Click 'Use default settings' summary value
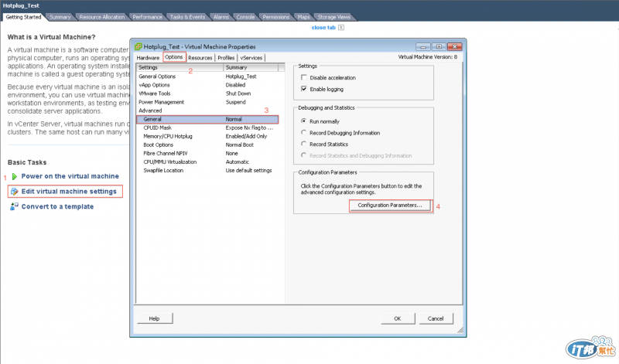This screenshot has height=364, width=619. (248, 171)
